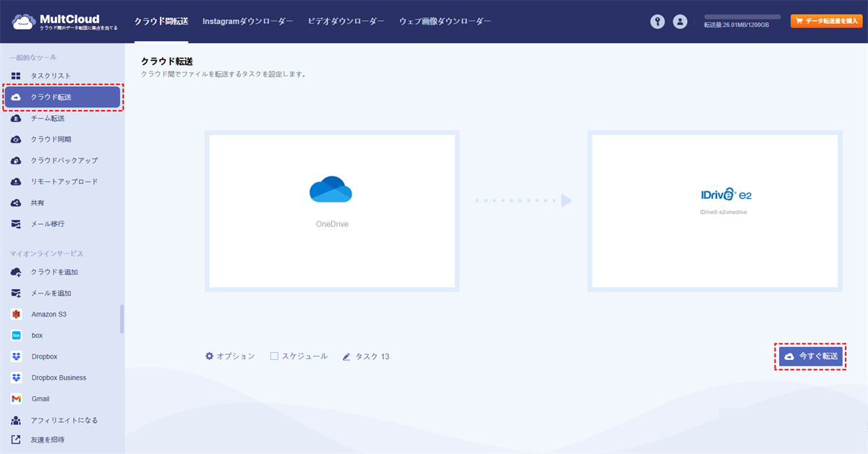
Task: Click the リモートアップロード icon
Action: (16, 181)
